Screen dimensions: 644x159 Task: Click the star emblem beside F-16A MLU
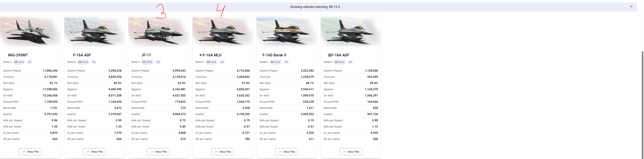pyautogui.click(x=201, y=55)
